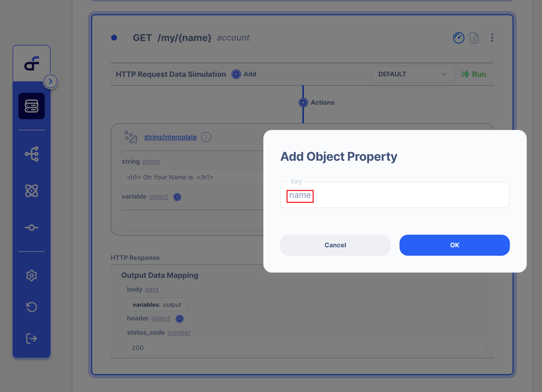Click Cancel to dismiss the dialog
Viewport: 542px width, 392px height.
coord(335,245)
